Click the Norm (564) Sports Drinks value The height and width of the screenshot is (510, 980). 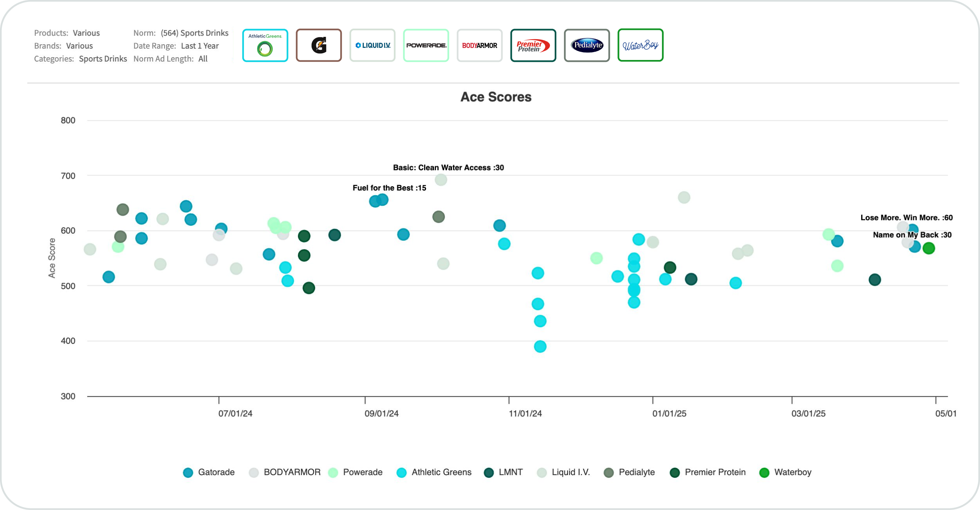pyautogui.click(x=194, y=33)
